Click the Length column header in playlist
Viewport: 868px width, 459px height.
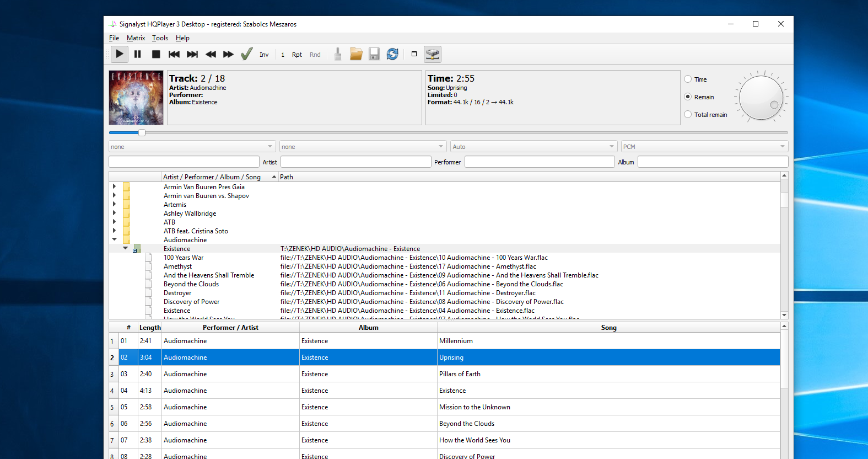pyautogui.click(x=150, y=328)
